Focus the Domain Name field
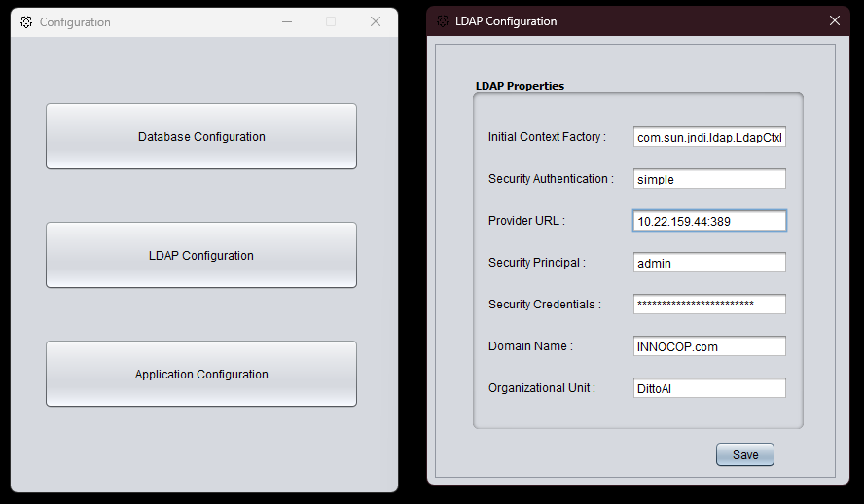 click(x=709, y=346)
